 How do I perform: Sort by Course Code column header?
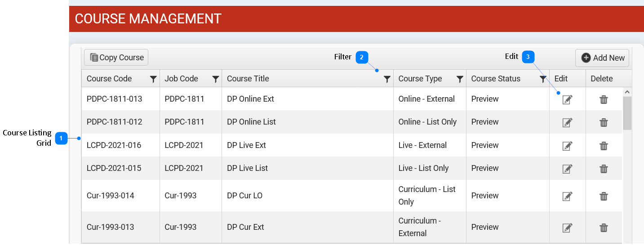[109, 79]
